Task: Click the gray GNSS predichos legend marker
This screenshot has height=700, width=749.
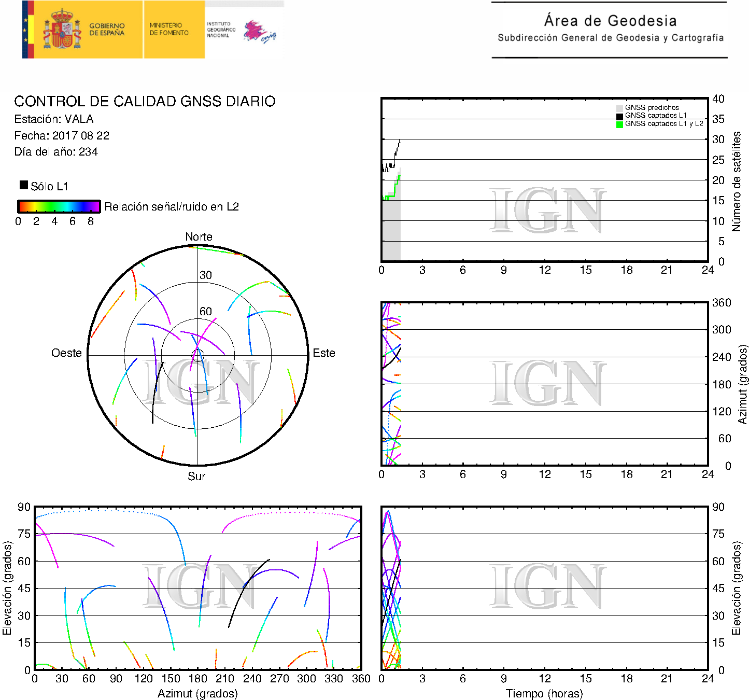Action: pyautogui.click(x=619, y=108)
